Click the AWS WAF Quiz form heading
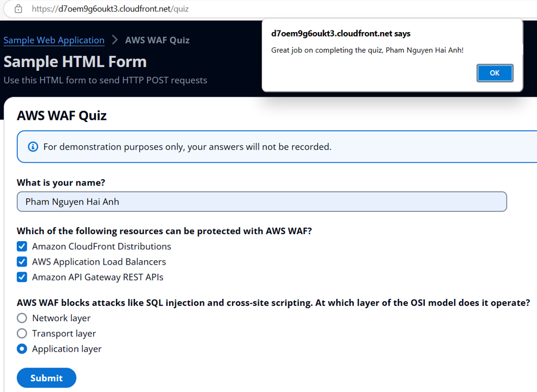This screenshot has width=537, height=392. click(62, 115)
